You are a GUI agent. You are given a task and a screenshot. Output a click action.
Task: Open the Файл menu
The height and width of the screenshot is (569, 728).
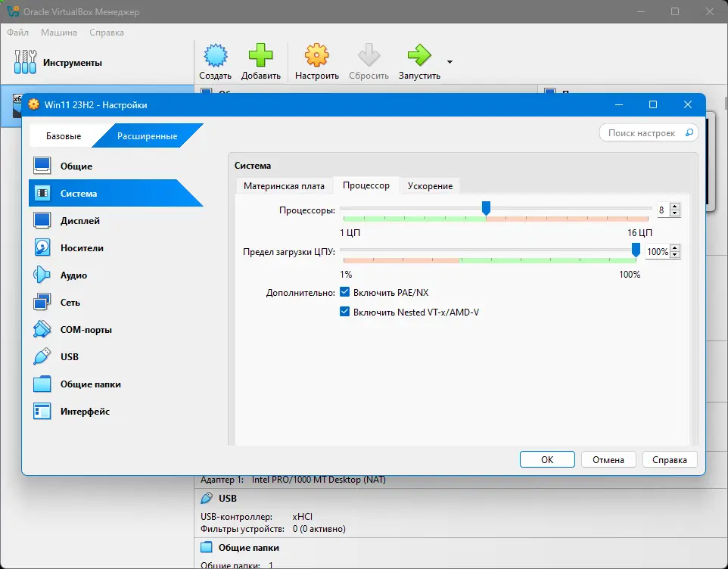[x=17, y=33]
